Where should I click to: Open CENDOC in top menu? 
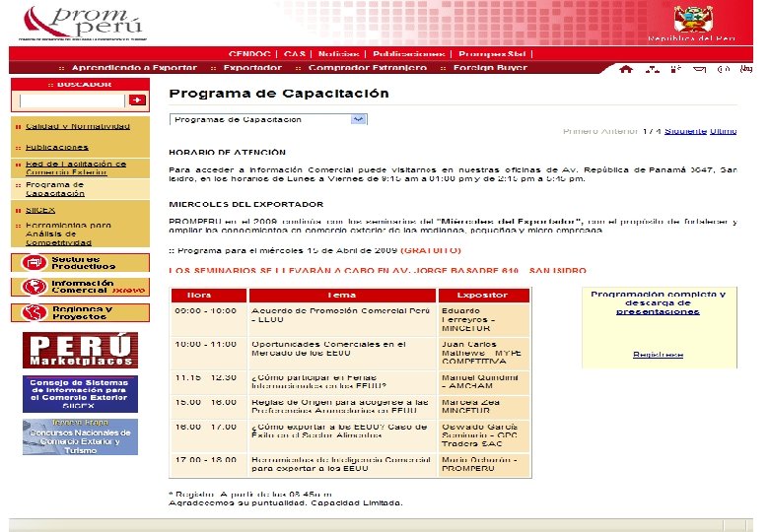[x=249, y=54]
